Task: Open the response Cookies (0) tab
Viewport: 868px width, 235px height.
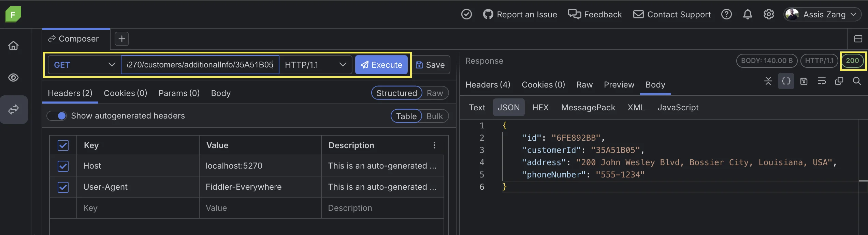Action: [x=543, y=85]
